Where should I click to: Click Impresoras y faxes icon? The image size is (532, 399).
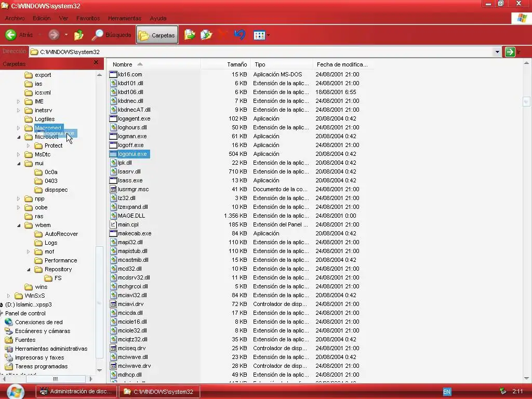click(9, 357)
